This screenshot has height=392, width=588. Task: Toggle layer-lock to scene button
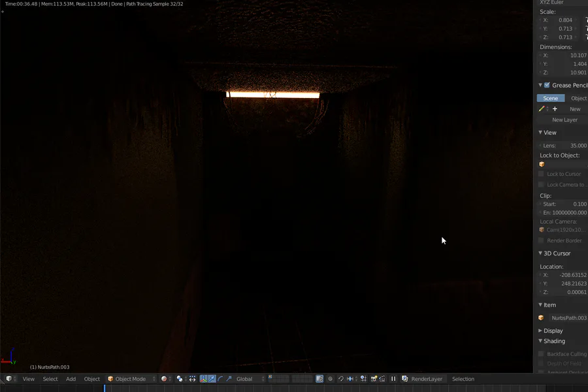319,379
